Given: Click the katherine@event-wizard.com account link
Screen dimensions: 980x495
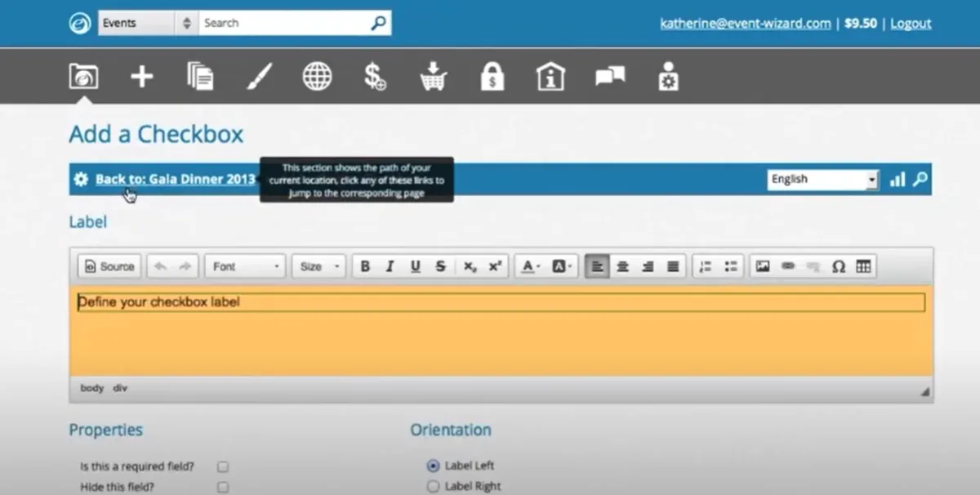Looking at the screenshot, I should pos(746,23).
